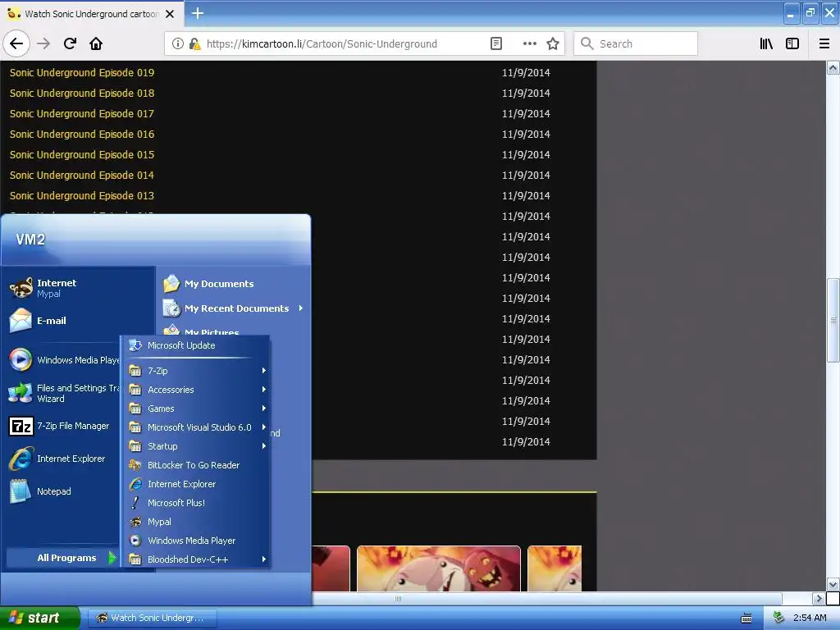
Task: Open page actions three-dots menu
Action: (529, 43)
